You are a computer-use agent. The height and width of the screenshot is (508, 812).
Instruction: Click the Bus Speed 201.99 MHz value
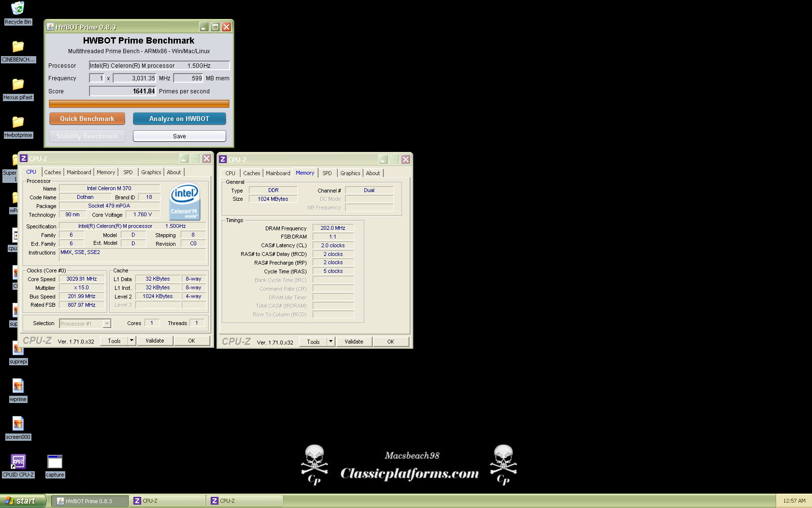coord(82,297)
